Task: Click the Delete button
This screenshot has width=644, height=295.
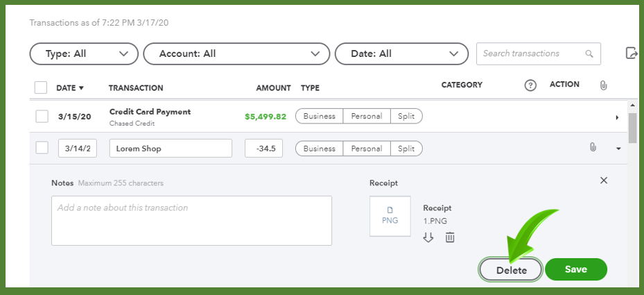Action: [512, 270]
